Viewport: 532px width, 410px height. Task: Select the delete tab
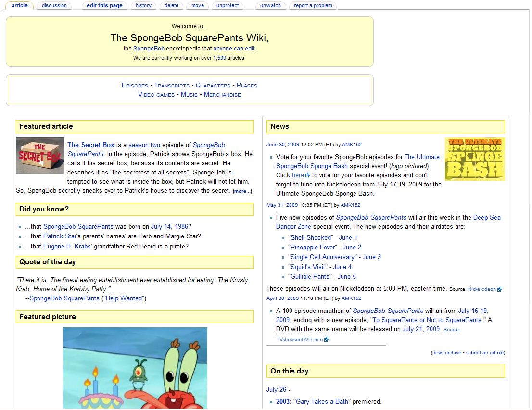(x=171, y=5)
